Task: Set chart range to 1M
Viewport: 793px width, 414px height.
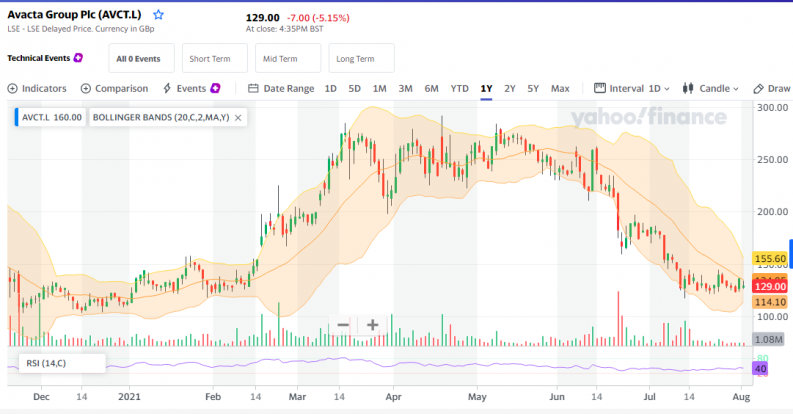Action: click(x=379, y=88)
